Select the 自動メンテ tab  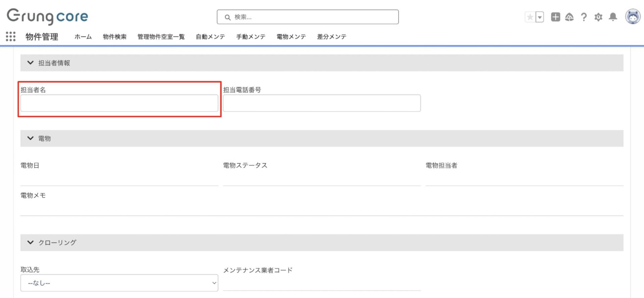point(210,37)
